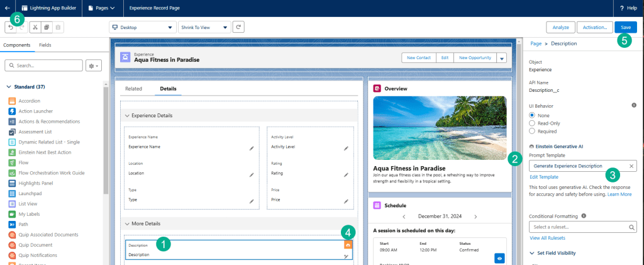Viewport: 644px width, 265px height.
Task: Select Read-Only UI behavior
Action: coord(533,123)
